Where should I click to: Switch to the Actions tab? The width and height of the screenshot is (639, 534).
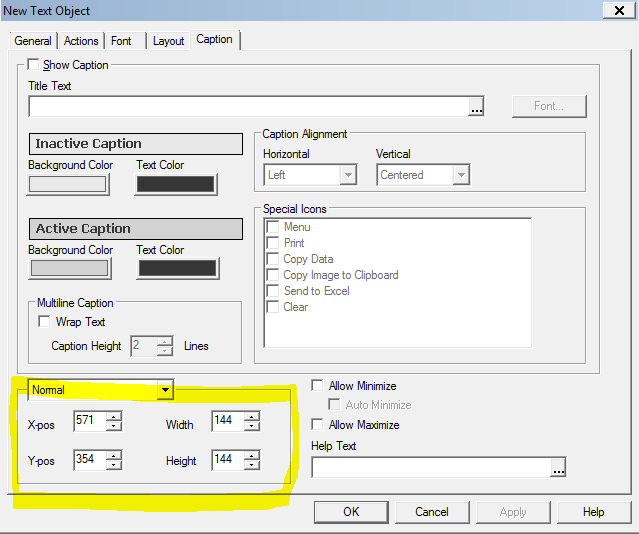click(81, 41)
